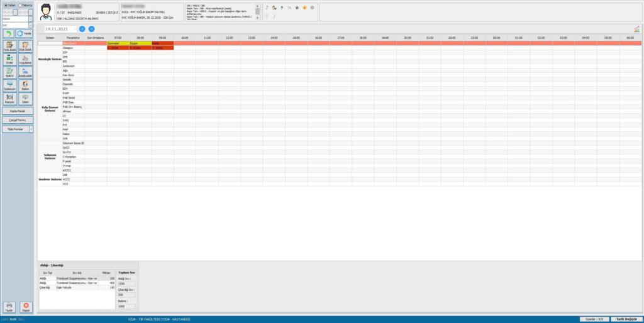Click the patient avatar picture
Viewport: 644px width, 323px height.
[x=46, y=12]
